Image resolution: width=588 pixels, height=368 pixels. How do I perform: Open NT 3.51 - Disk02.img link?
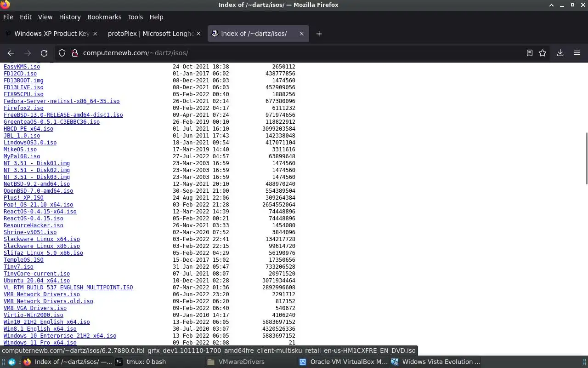pos(37,170)
